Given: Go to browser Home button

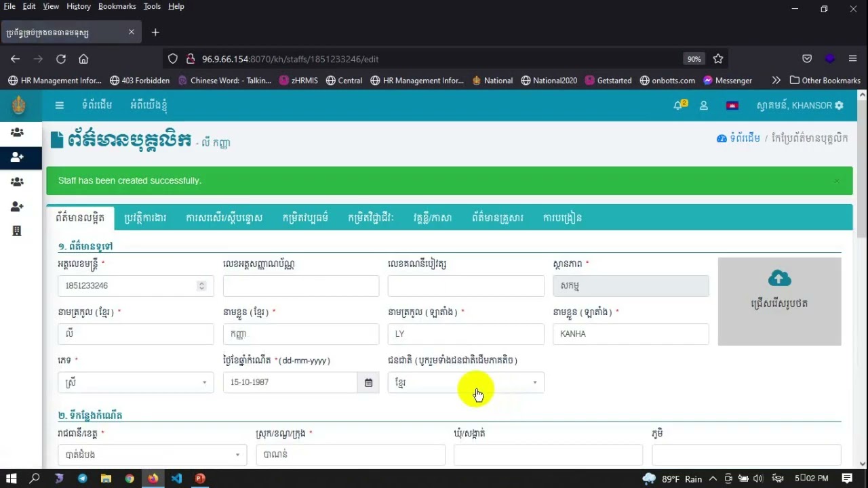Looking at the screenshot, I should pyautogui.click(x=83, y=59).
